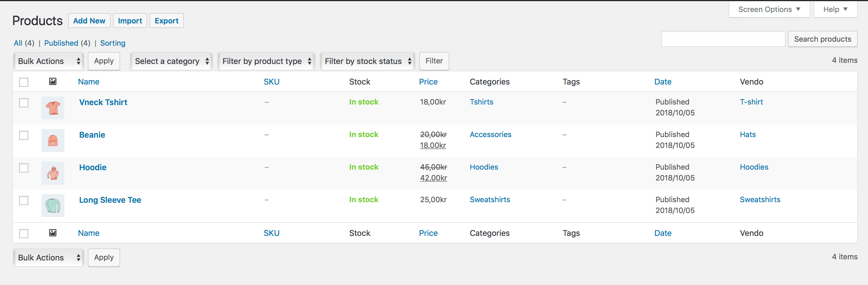Click the Hoodie product thumbnail image
Viewport: 868px width, 285px height.
pos(53,173)
